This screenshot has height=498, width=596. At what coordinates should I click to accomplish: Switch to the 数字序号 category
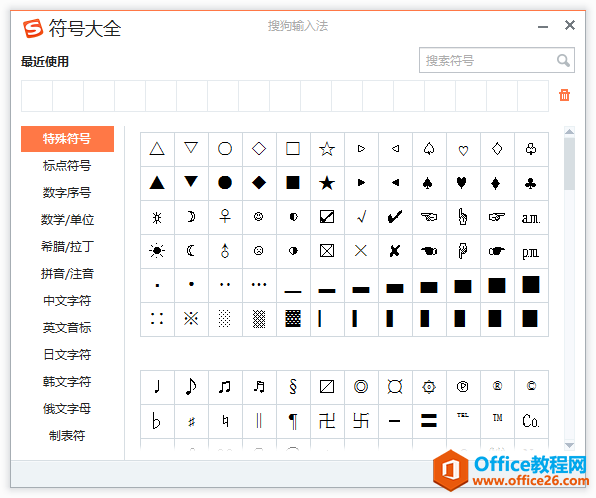pyautogui.click(x=67, y=193)
